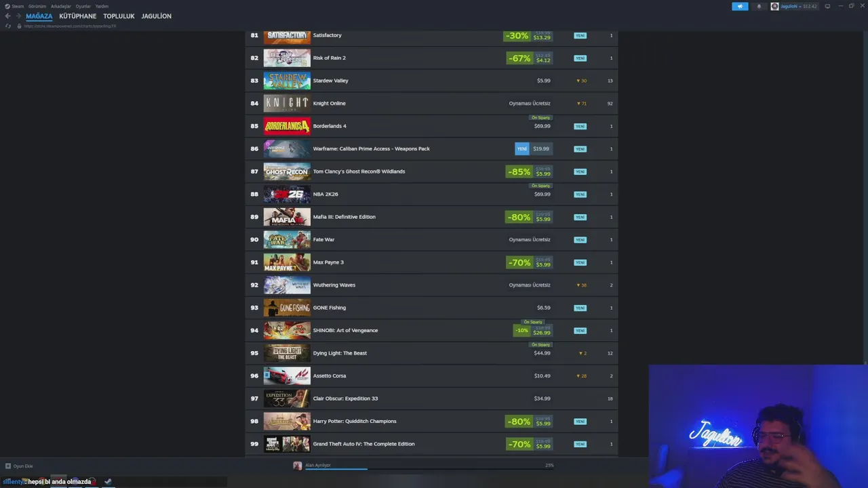
Task: Open the Wuthering Waves thumbnail
Action: click(287, 285)
